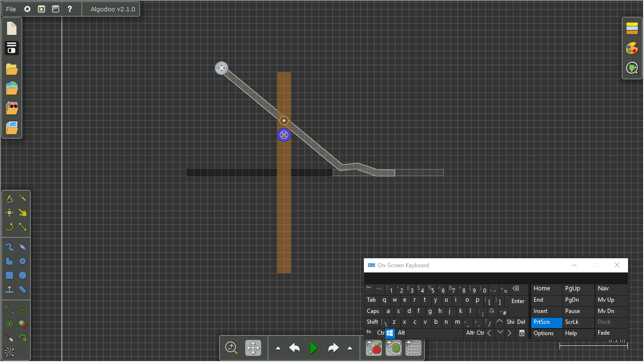
Task: Open the plain yellow scenes folder
Action: click(12, 70)
